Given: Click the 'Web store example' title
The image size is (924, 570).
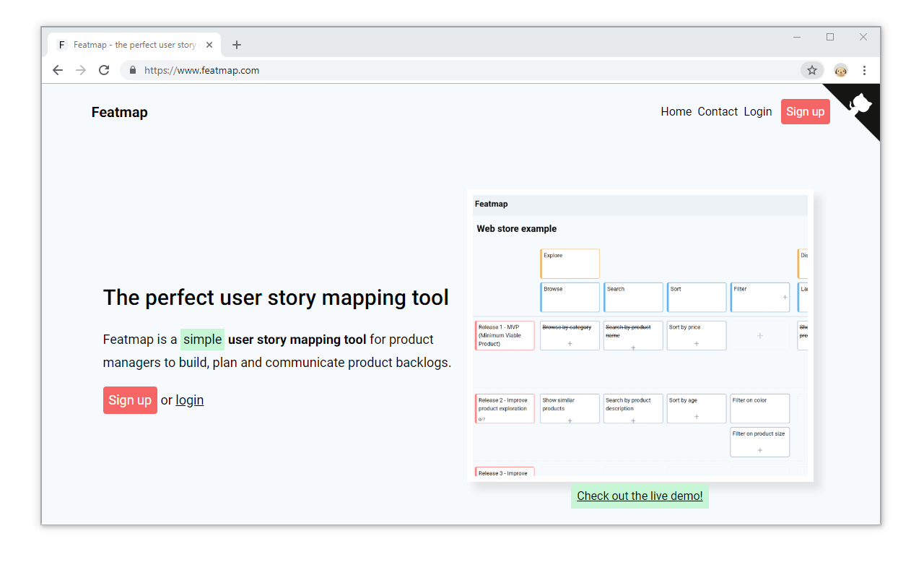Looking at the screenshot, I should tap(517, 229).
